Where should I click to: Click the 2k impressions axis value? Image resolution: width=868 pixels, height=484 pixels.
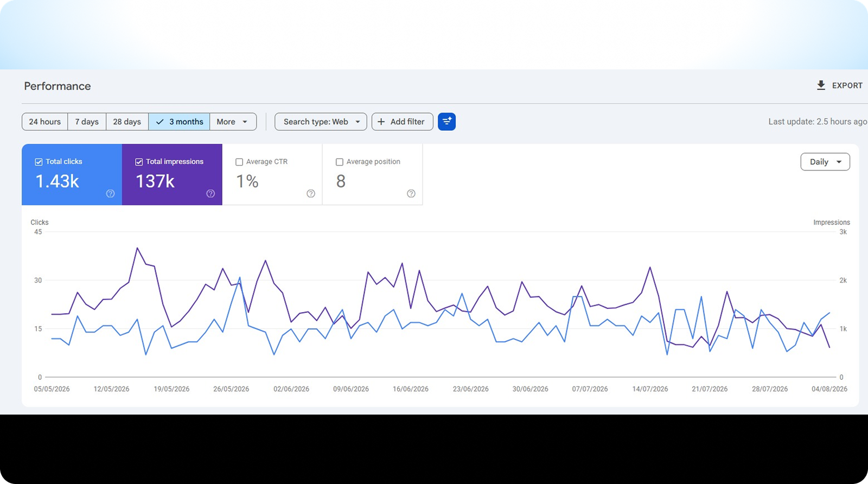(x=843, y=281)
